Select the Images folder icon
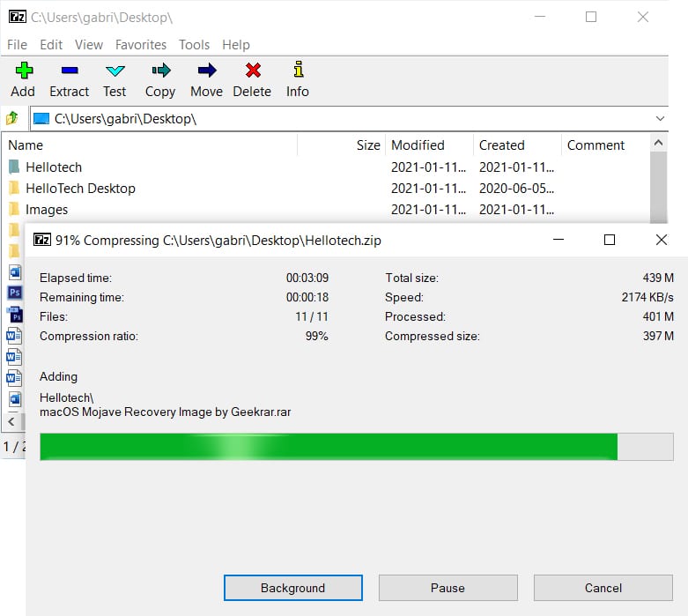Image resolution: width=688 pixels, height=616 pixels. (14, 209)
